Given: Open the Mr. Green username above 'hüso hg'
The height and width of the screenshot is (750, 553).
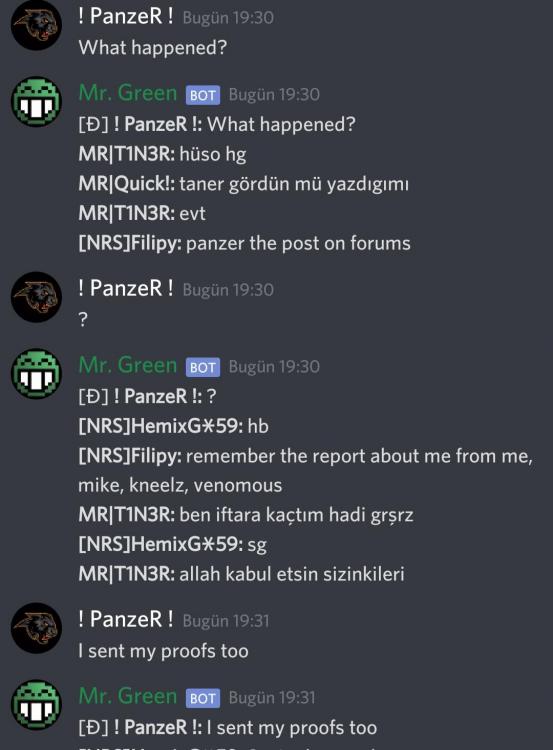Looking at the screenshot, I should (x=128, y=93).
